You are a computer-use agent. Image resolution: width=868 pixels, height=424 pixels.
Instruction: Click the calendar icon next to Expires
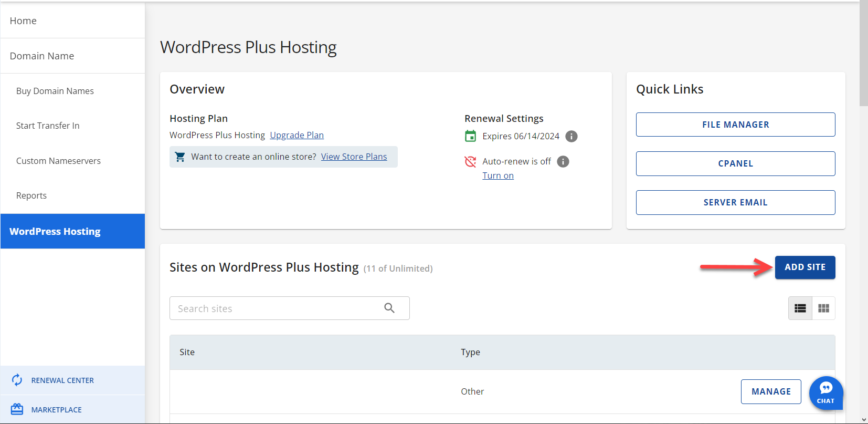point(471,136)
